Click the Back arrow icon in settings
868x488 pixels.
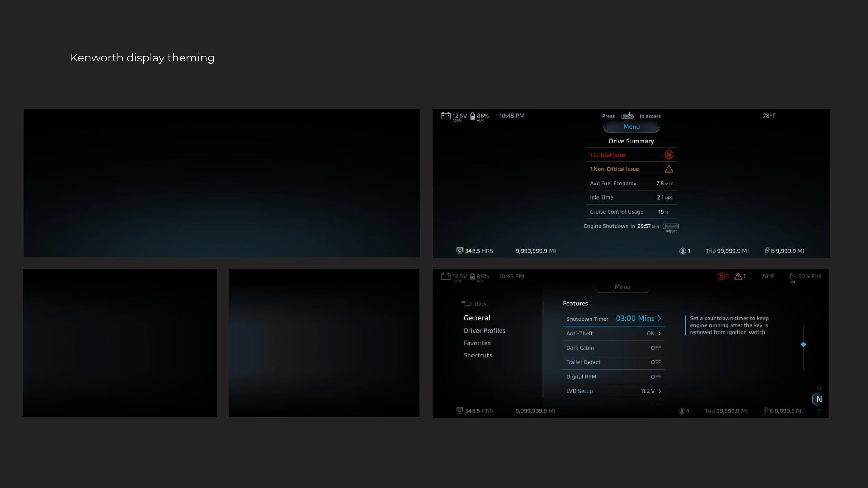pos(466,303)
